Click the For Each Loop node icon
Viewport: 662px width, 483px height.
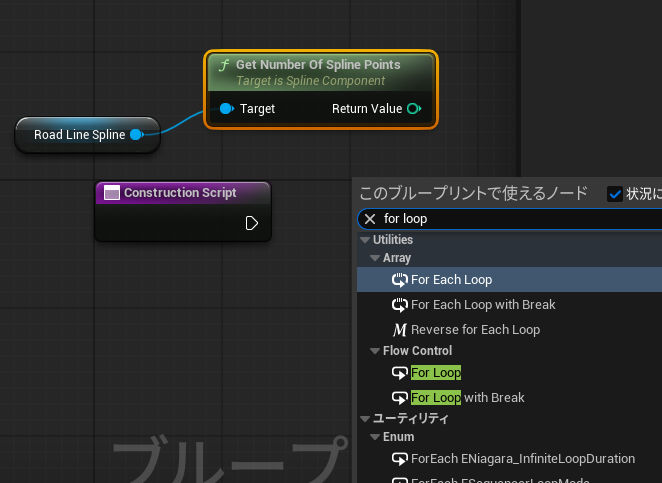click(x=400, y=280)
